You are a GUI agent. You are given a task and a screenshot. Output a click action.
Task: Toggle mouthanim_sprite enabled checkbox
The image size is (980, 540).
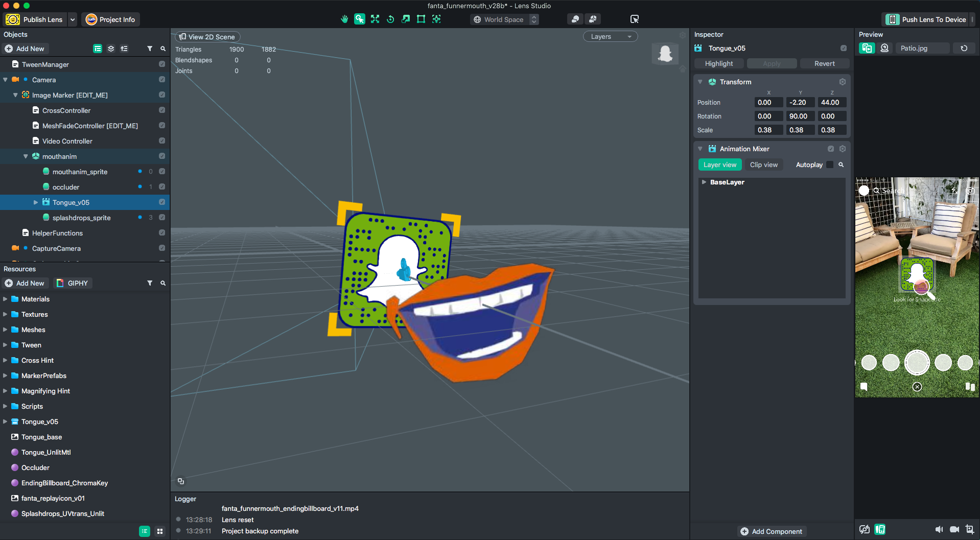(162, 172)
